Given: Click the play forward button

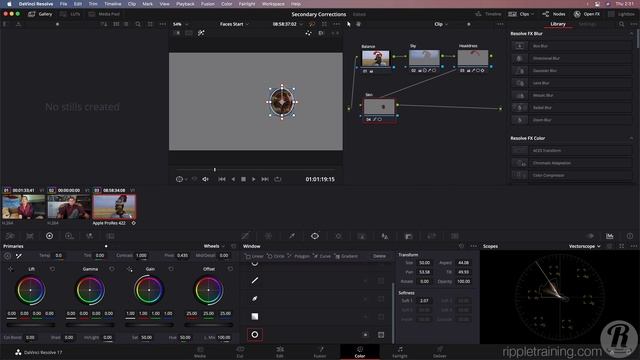Looking at the screenshot, I should (x=253, y=179).
